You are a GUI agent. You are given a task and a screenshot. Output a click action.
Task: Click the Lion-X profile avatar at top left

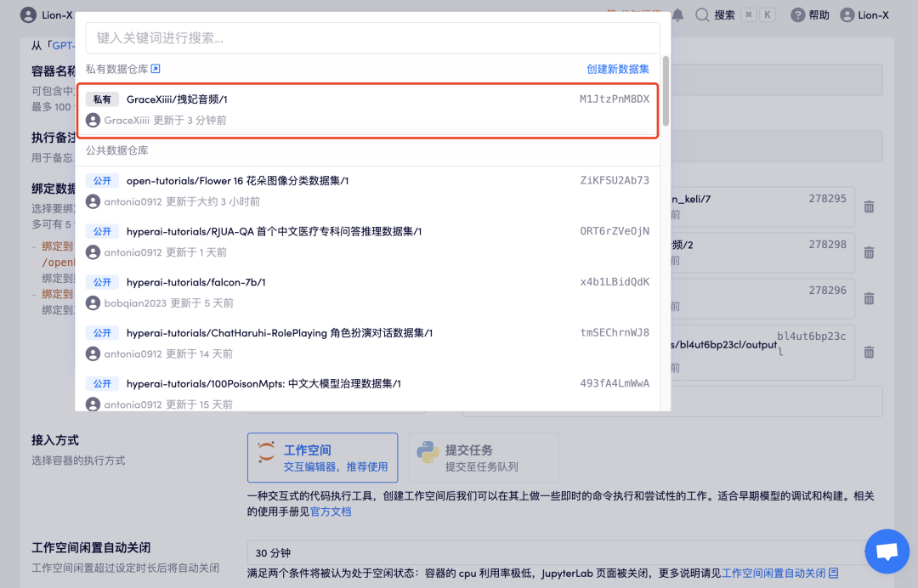coord(28,15)
